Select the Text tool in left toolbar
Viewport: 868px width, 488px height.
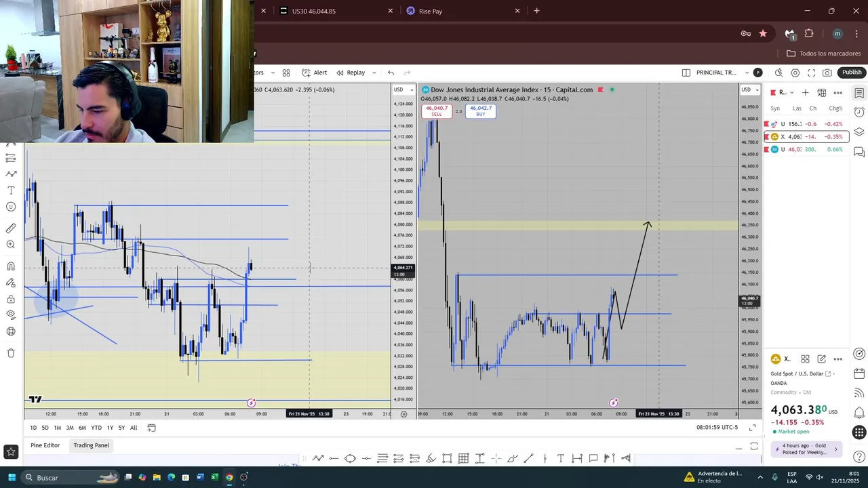[11, 190]
